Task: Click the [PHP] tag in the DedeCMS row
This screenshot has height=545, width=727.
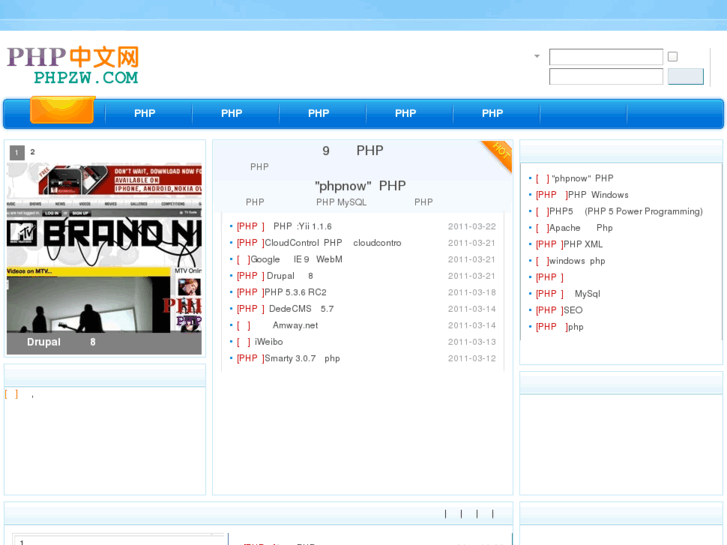Action: (x=250, y=309)
